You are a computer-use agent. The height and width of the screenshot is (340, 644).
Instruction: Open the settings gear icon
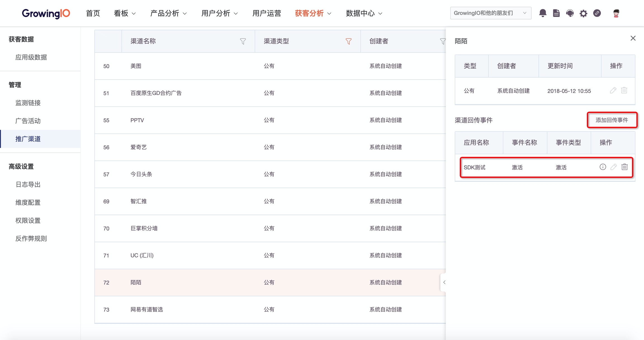(583, 13)
